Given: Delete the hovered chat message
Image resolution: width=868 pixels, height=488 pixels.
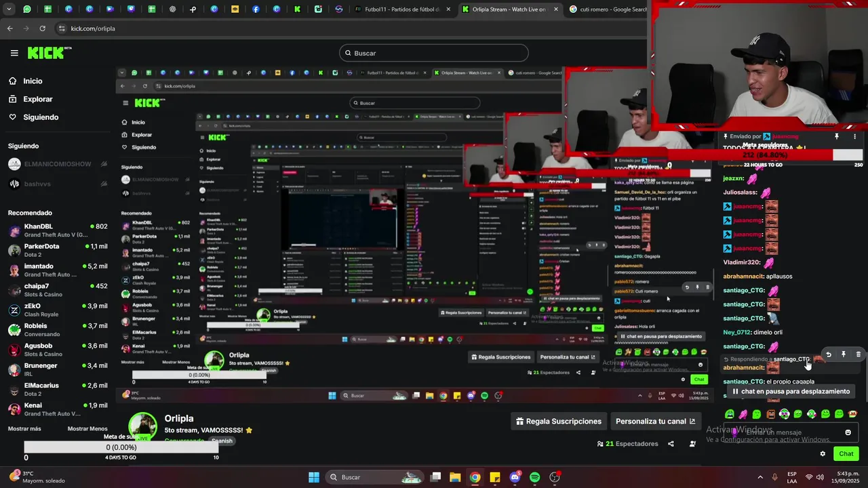Looking at the screenshot, I should [858, 354].
